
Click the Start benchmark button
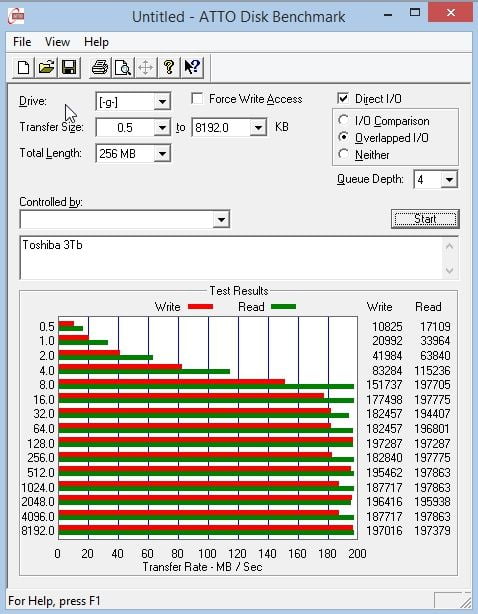(x=425, y=219)
